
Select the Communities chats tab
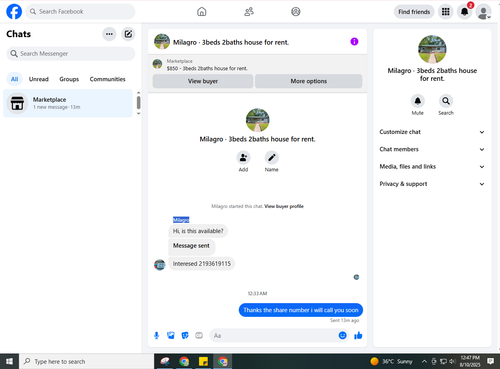click(x=107, y=79)
